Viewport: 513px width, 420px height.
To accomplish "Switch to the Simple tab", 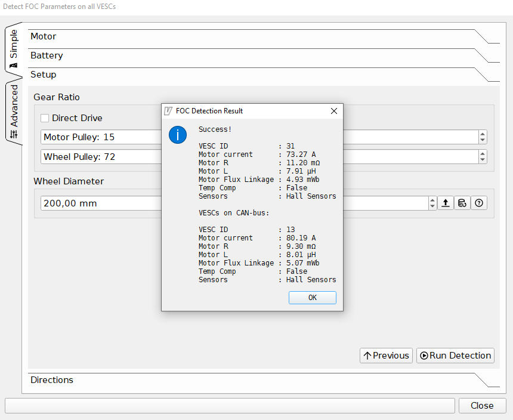I will point(13,48).
